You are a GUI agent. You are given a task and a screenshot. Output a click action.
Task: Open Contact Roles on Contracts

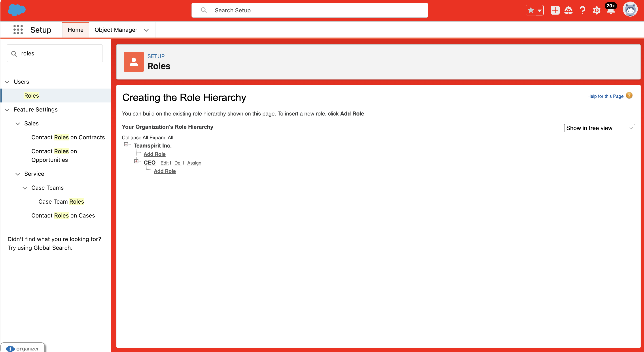[x=68, y=137]
